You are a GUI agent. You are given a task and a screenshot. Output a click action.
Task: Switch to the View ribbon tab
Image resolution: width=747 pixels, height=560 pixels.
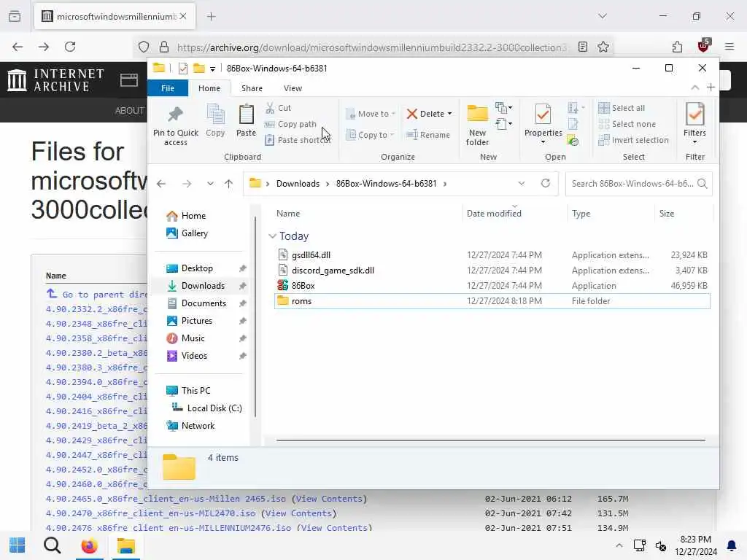(293, 88)
